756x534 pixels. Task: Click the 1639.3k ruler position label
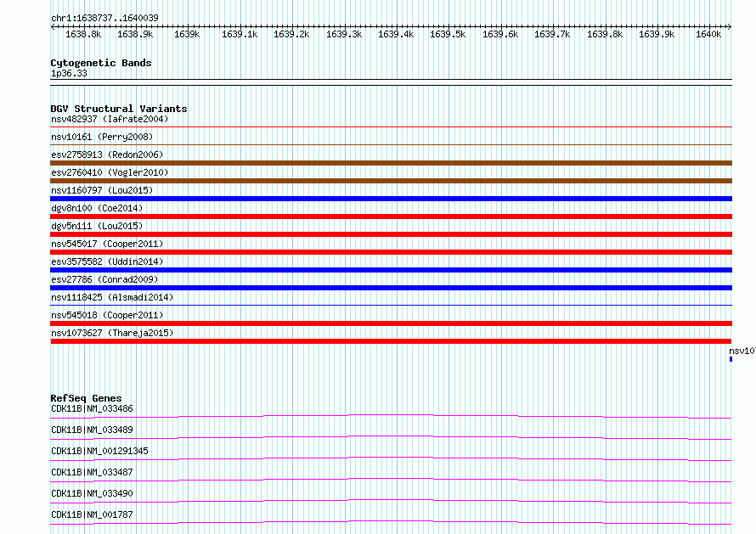point(344,34)
